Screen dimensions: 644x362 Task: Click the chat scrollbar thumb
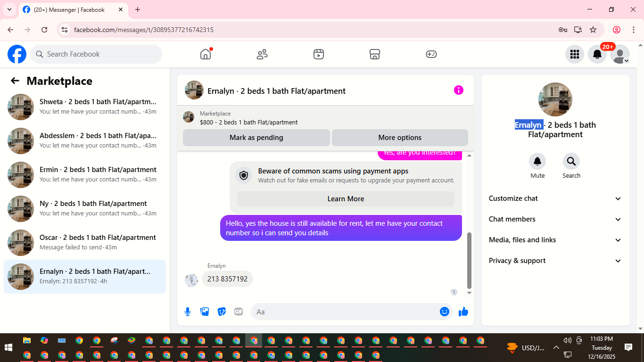click(469, 261)
